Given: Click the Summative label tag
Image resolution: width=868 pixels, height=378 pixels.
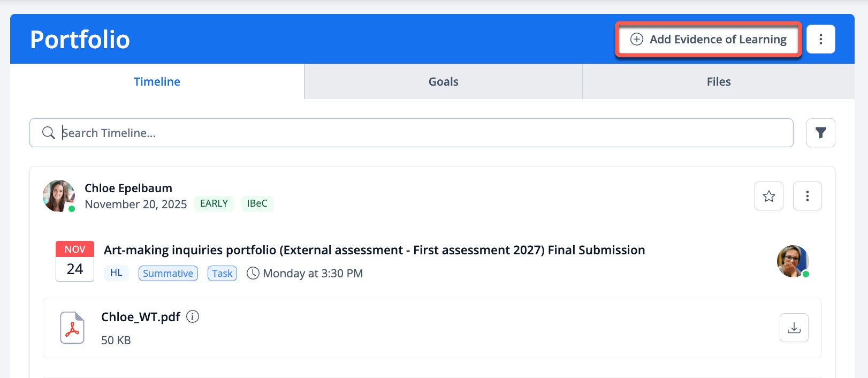Looking at the screenshot, I should click(x=168, y=274).
